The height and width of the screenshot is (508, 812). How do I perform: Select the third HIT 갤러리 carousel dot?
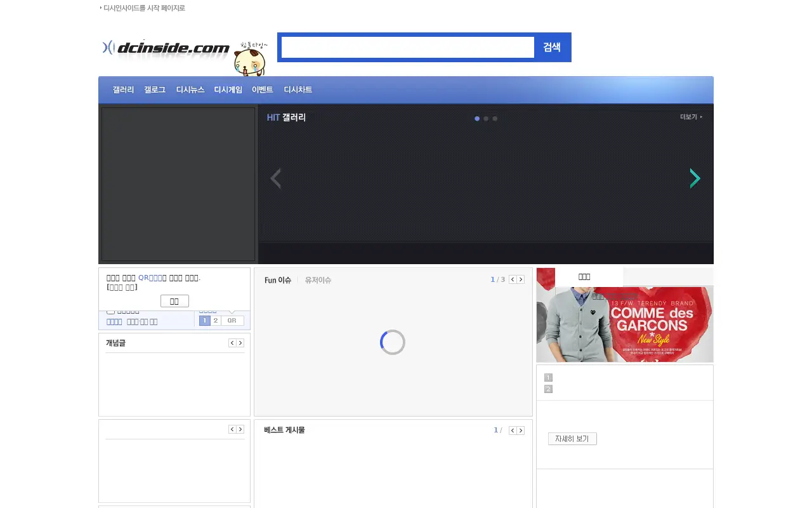point(495,119)
